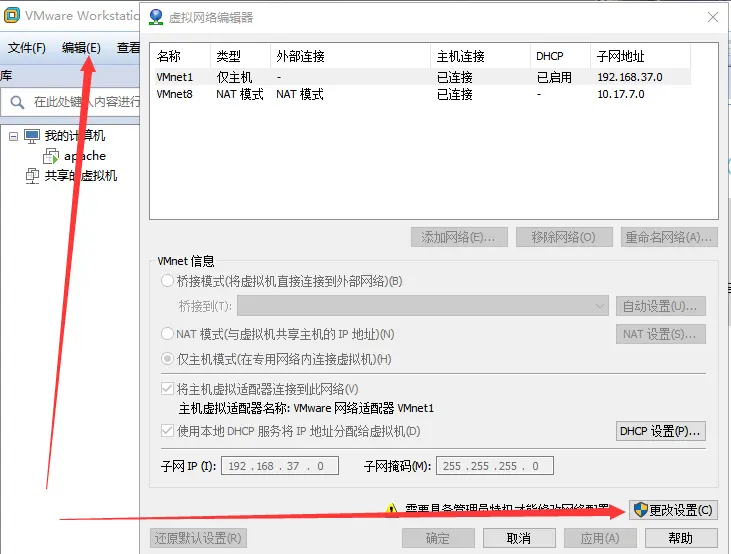Open DHCP 设置(P)... button
This screenshot has width=731, height=554.
click(661, 431)
